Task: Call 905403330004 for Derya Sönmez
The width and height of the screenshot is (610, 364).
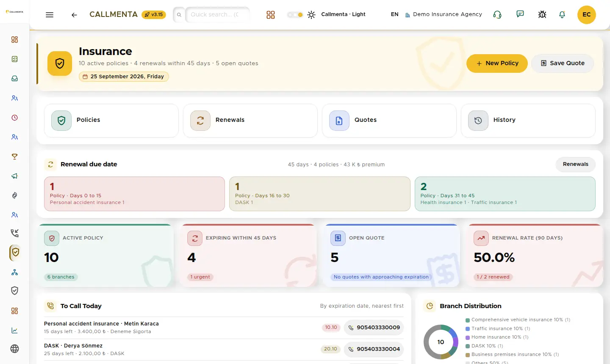Action: (x=374, y=349)
